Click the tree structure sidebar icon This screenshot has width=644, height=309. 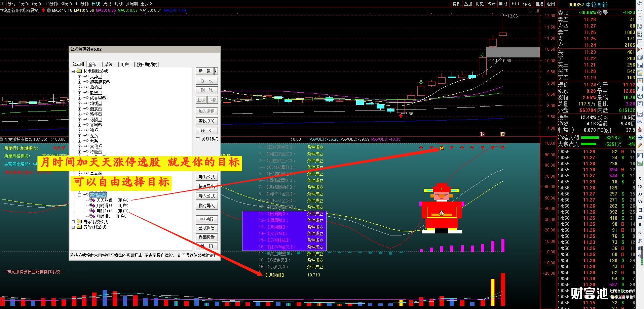640,73
